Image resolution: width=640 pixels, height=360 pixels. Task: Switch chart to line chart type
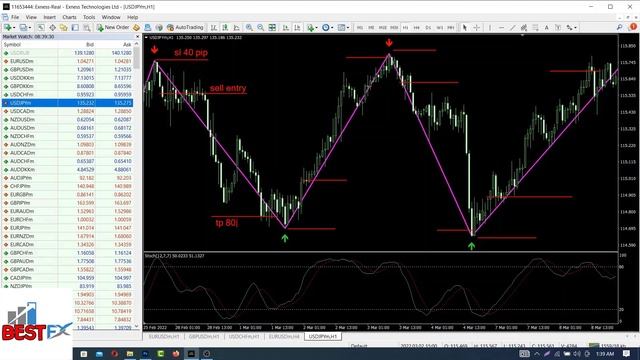coord(237,27)
